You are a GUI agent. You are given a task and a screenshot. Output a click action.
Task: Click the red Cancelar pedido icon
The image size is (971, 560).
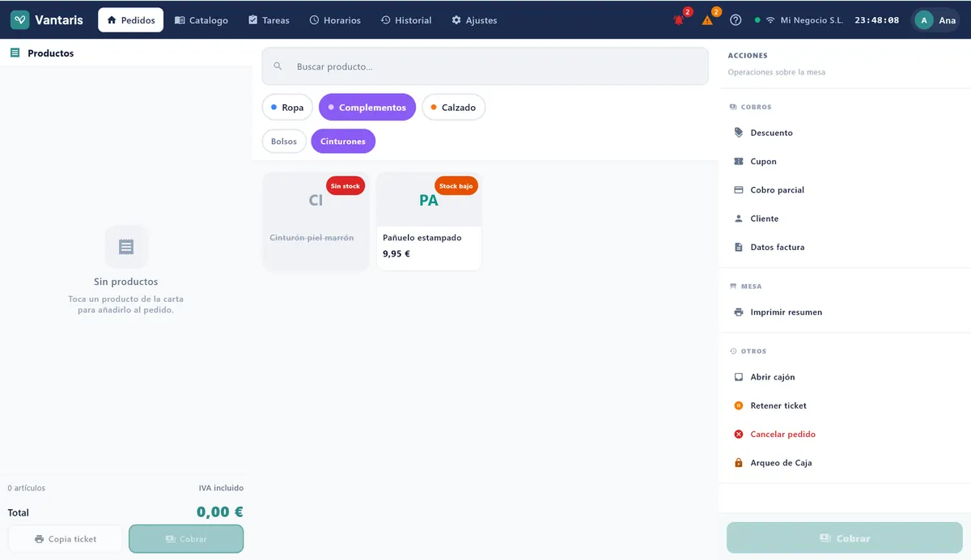(738, 435)
